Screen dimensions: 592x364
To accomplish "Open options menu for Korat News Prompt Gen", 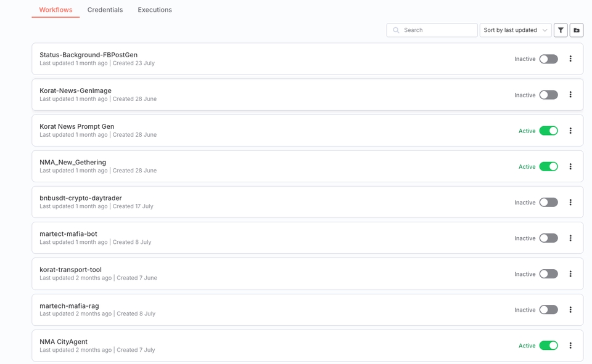I will click(570, 131).
